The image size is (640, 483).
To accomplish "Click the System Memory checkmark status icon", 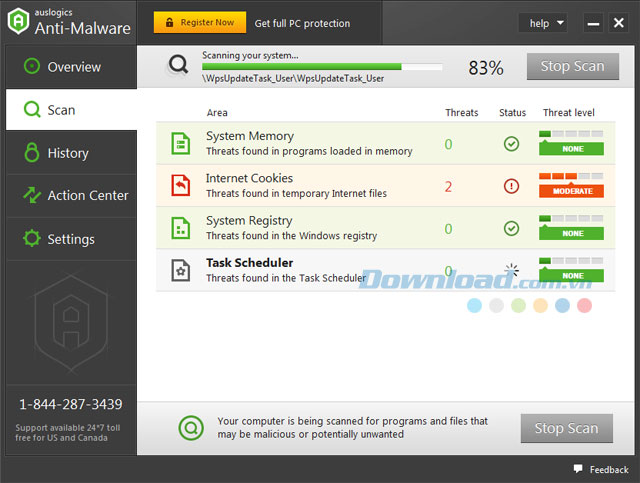I will coord(511,144).
